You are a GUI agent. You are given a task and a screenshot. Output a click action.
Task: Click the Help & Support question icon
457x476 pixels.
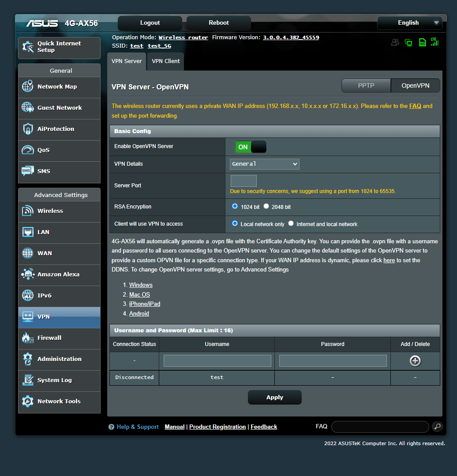coord(111,427)
